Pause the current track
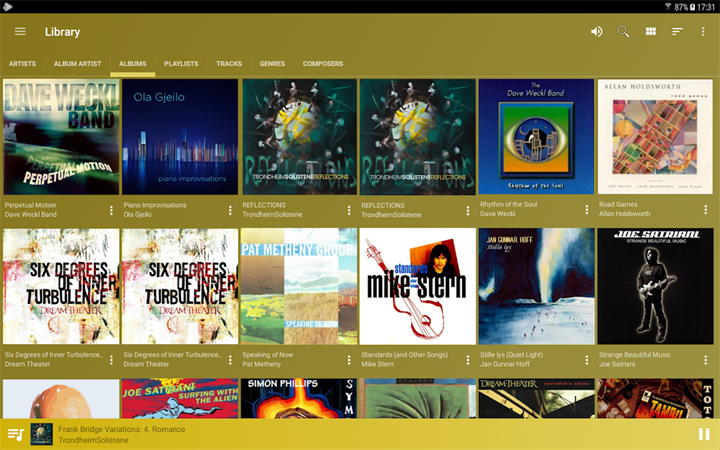The height and width of the screenshot is (450, 720). [x=704, y=434]
